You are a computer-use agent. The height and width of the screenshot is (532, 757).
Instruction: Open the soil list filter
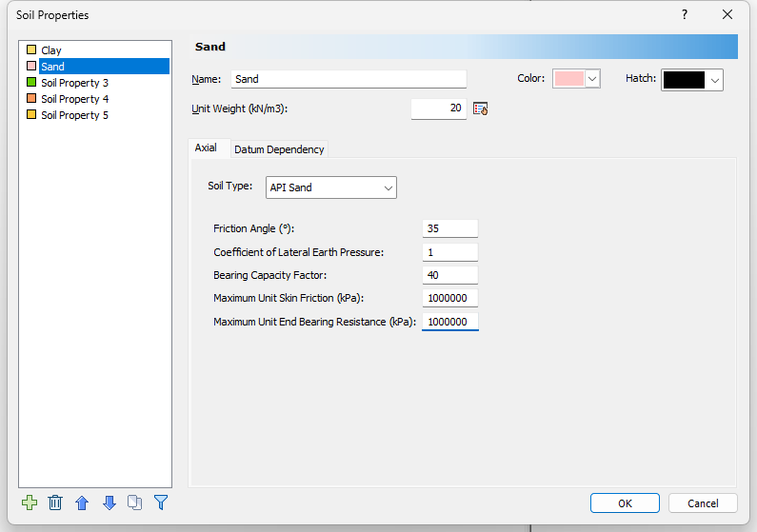click(161, 502)
